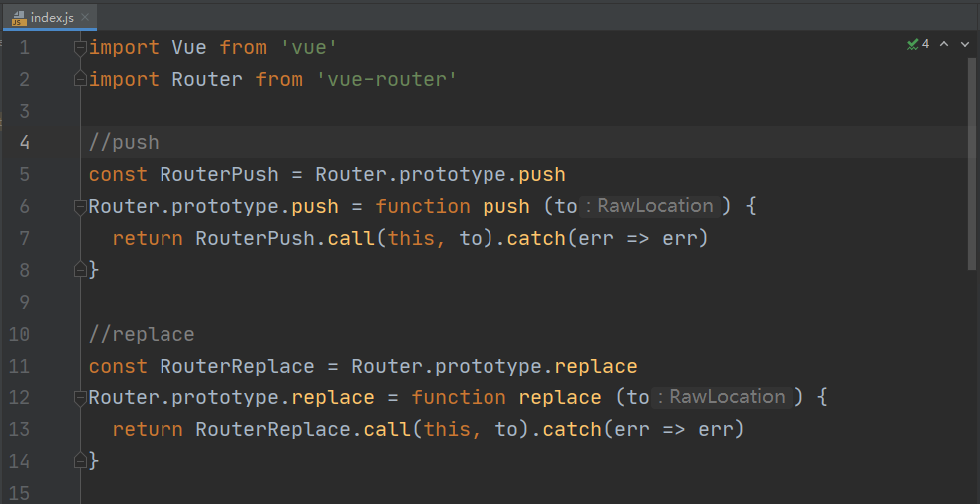
Task: Click the const keyword on line 5
Action: point(118,175)
